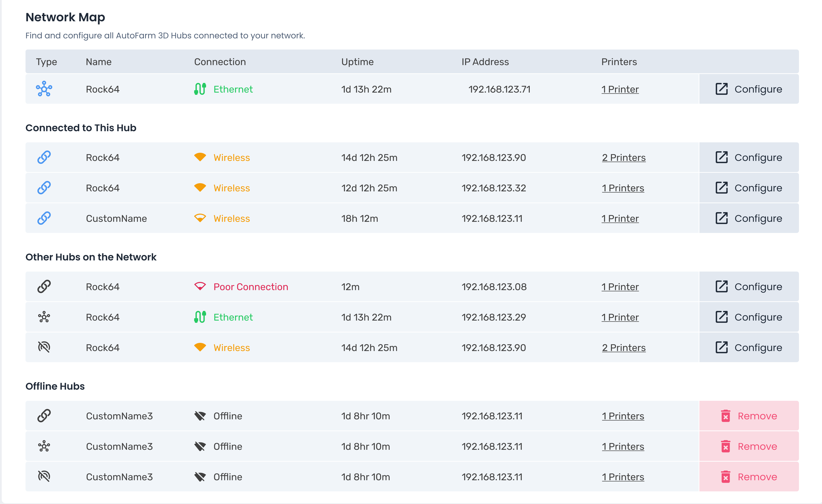Click the chain link icon for offline CustomName3 row
This screenshot has width=822, height=504.
click(x=44, y=416)
